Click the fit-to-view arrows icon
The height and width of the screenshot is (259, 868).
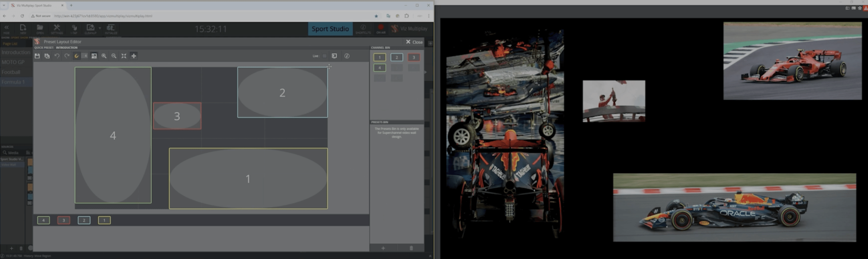point(124,56)
